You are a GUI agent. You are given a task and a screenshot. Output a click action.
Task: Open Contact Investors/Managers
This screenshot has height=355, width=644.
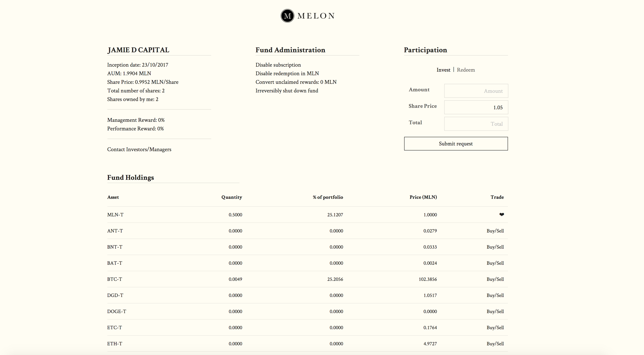click(x=139, y=149)
